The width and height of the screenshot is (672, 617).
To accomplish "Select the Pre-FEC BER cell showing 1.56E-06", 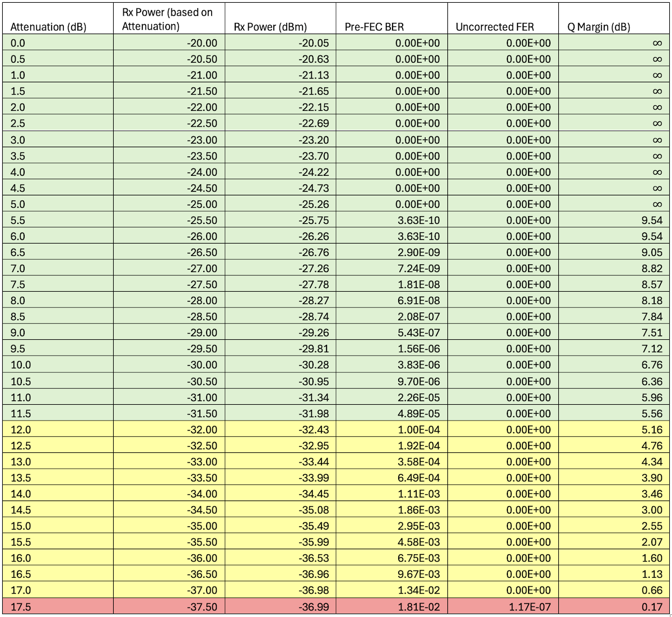I will (392, 349).
